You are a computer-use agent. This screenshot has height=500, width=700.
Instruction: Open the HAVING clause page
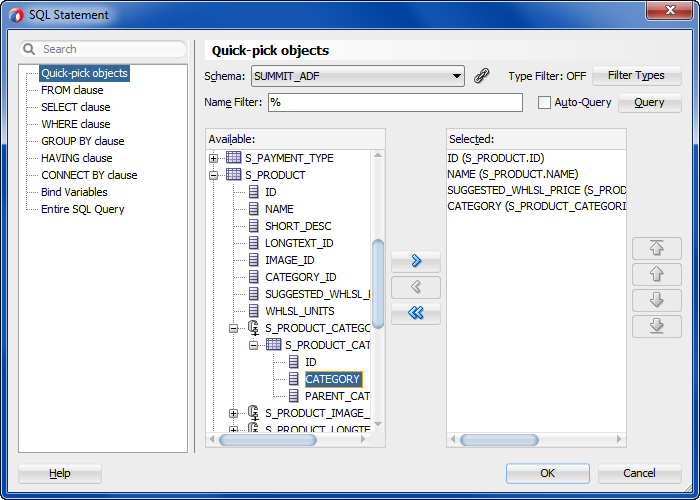click(76, 158)
